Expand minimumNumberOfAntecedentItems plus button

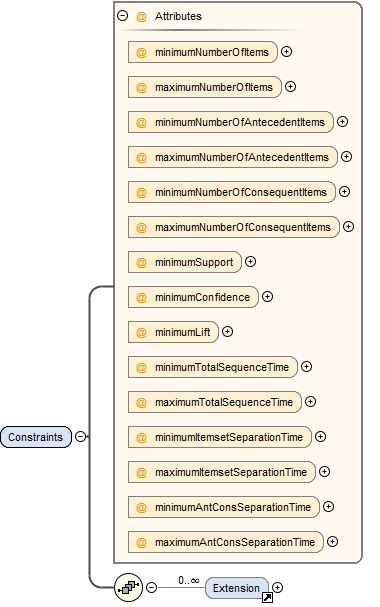(342, 122)
